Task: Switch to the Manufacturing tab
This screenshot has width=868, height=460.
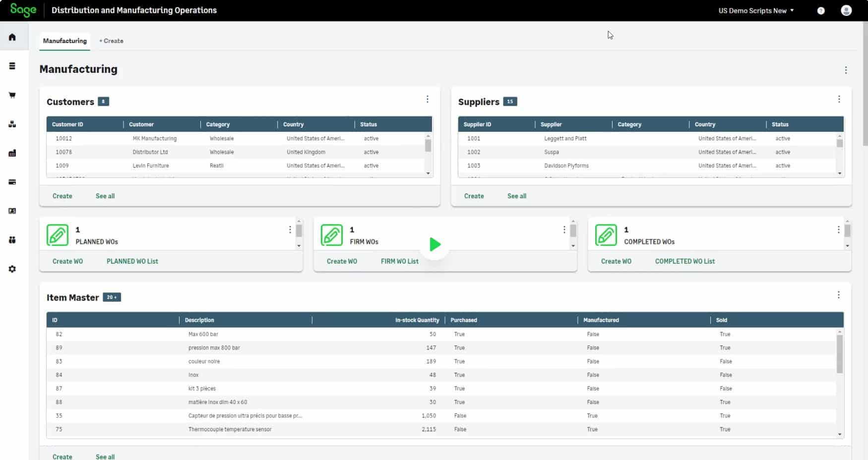Action: click(65, 41)
